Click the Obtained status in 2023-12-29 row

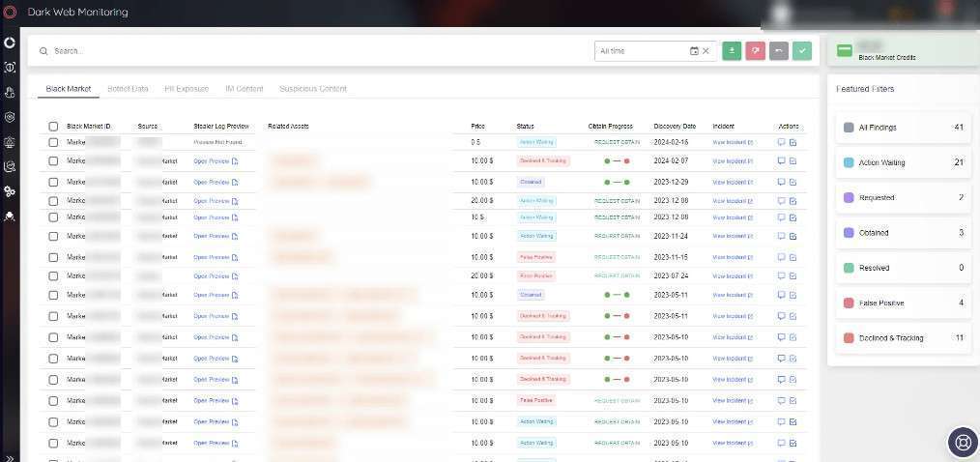[531, 182]
